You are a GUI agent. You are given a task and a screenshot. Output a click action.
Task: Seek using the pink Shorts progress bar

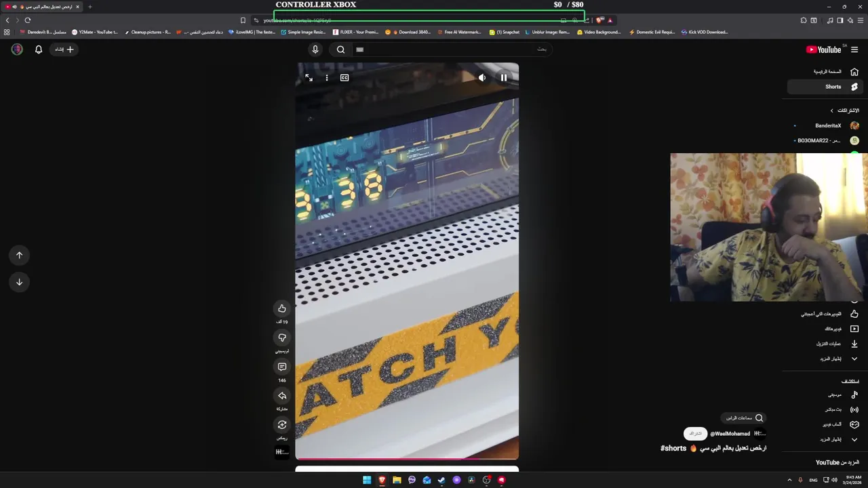[407, 459]
